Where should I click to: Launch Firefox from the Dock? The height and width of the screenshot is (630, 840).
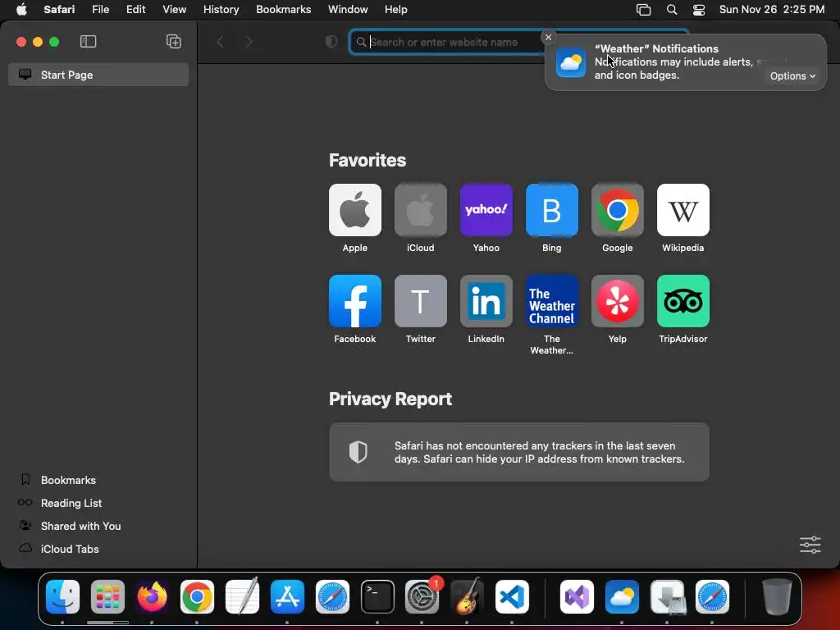pos(152,597)
